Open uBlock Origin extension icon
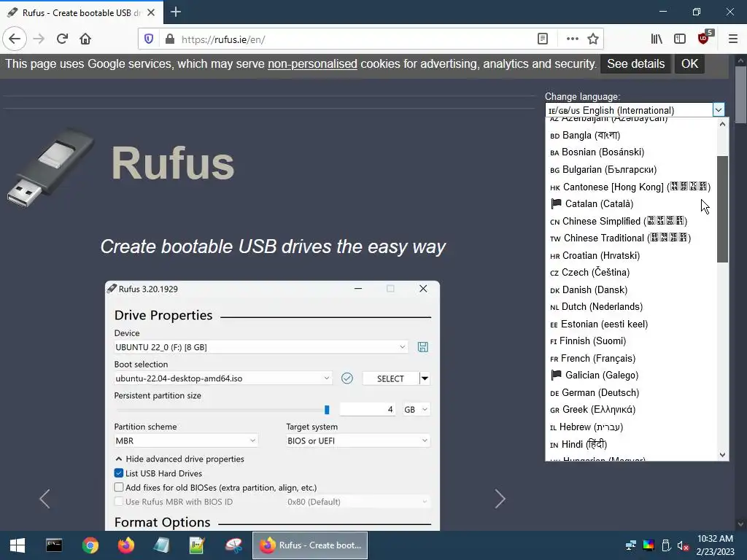This screenshot has width=747, height=560. click(x=704, y=38)
